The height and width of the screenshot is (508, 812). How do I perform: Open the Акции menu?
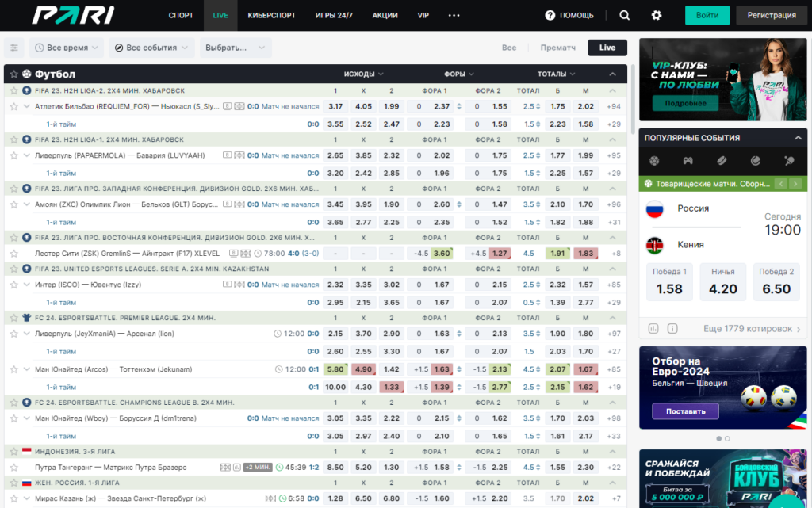tap(385, 16)
